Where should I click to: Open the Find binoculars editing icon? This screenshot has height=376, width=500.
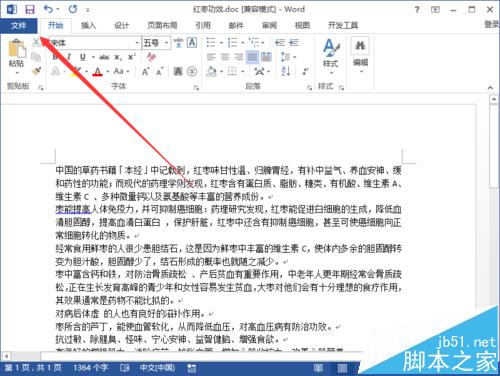pos(360,46)
